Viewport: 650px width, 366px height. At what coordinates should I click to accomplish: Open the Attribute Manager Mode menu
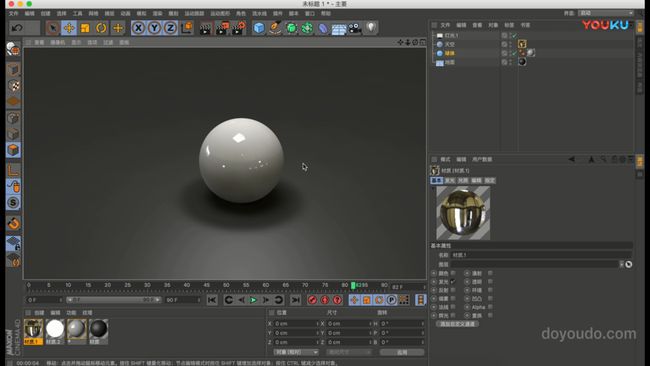(445, 159)
